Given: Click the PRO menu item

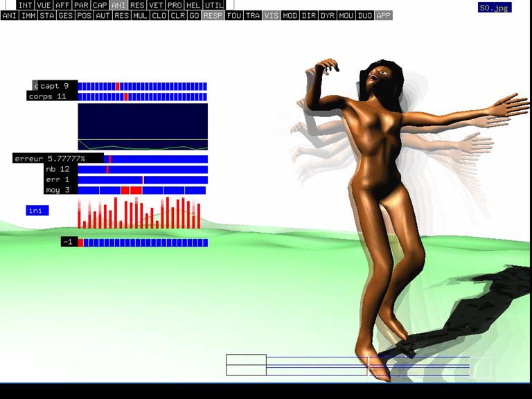Looking at the screenshot, I should tap(175, 5).
